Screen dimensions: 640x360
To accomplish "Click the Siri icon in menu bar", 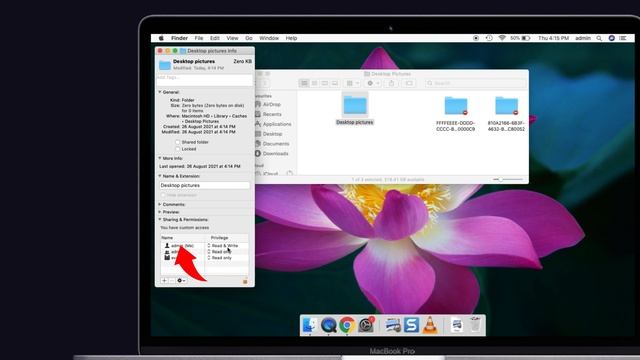I will pos(611,38).
